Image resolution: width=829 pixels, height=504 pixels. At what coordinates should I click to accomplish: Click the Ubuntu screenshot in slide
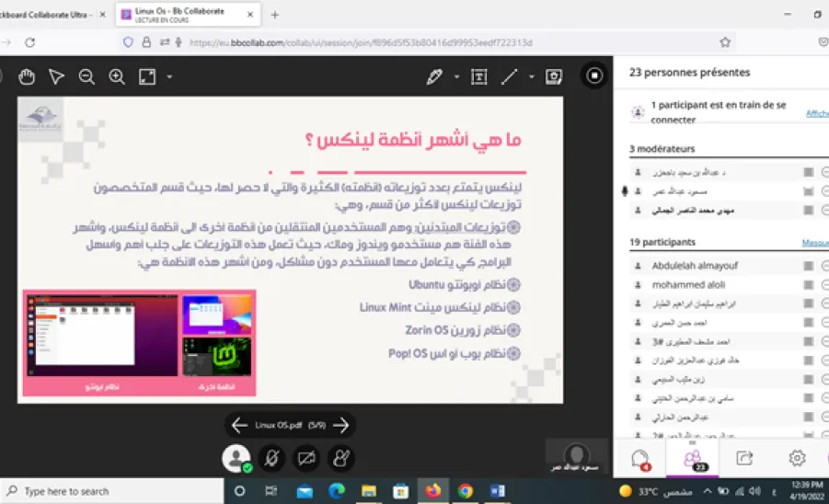[102, 336]
